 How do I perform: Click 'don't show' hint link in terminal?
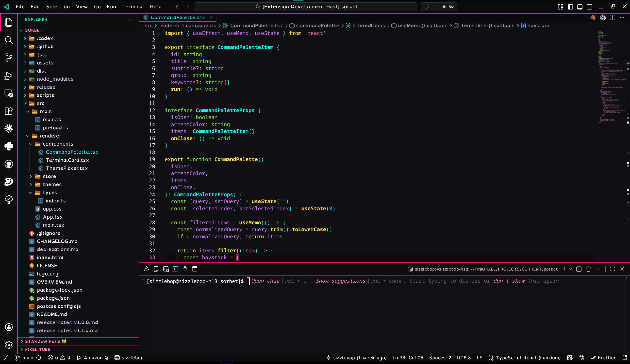tap(509, 281)
